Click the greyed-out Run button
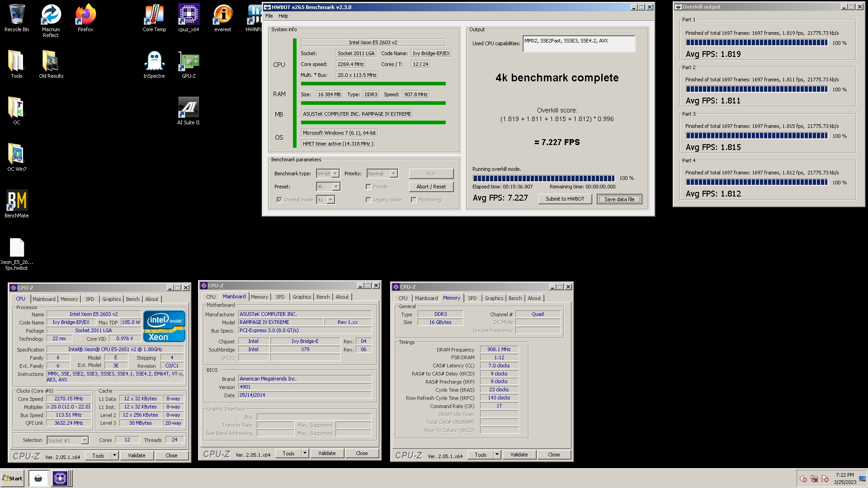Viewport: 868px width, 488px height. (431, 174)
